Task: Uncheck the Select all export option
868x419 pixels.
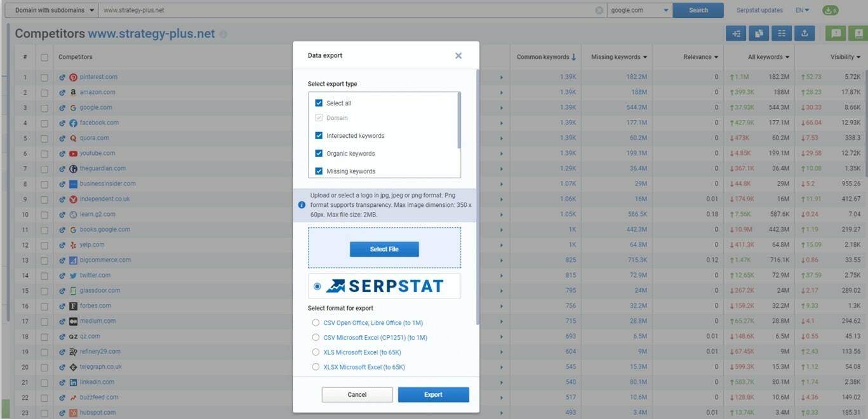Action: tap(318, 102)
